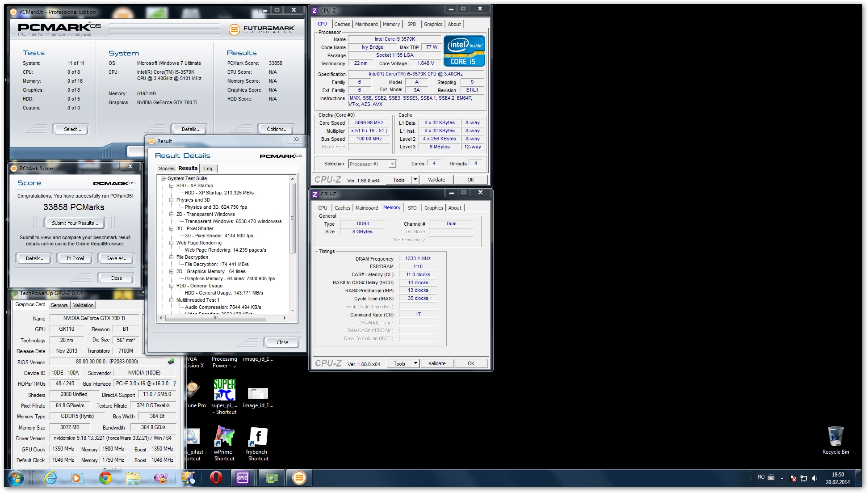Image resolution: width=868 pixels, height=493 pixels.
Task: Open the Processor #1 selection dropdown
Action: point(372,164)
